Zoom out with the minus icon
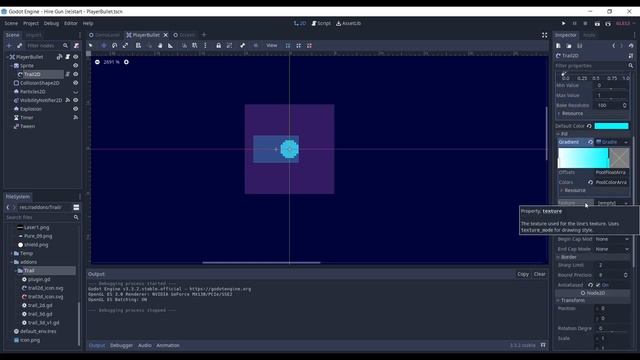This screenshot has width=640, height=360. [x=97, y=62]
